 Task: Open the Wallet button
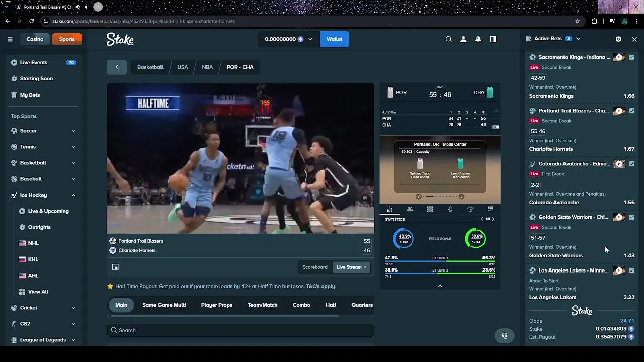(x=335, y=39)
